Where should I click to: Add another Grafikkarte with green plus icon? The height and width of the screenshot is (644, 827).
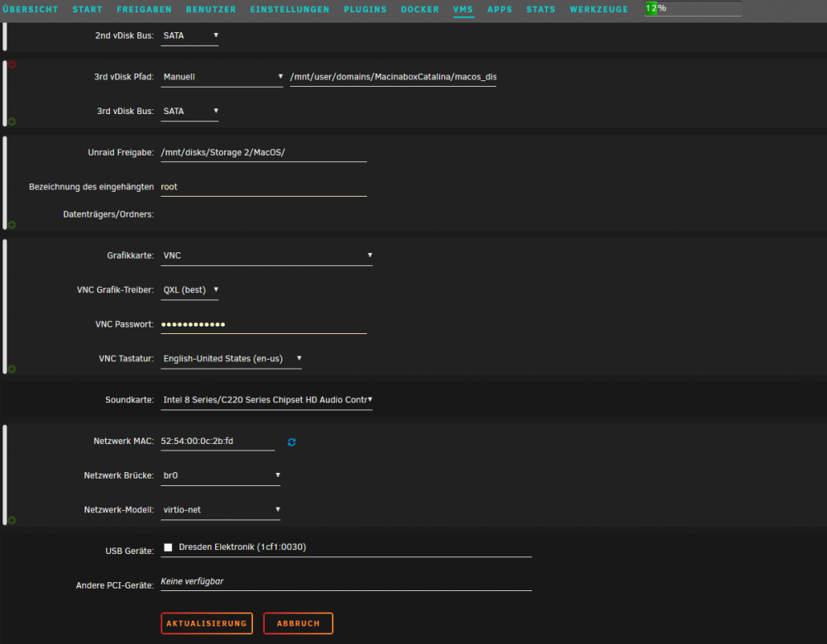pos(12,370)
